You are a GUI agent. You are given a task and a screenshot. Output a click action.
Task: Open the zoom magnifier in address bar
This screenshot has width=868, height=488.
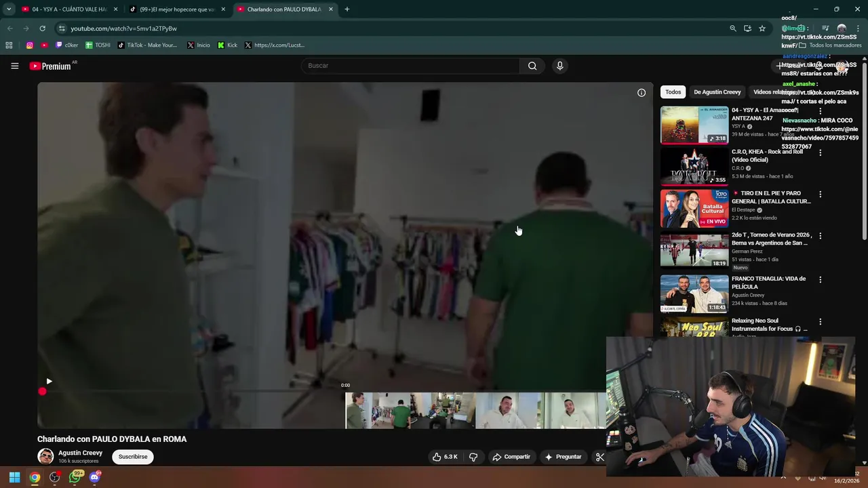(733, 28)
